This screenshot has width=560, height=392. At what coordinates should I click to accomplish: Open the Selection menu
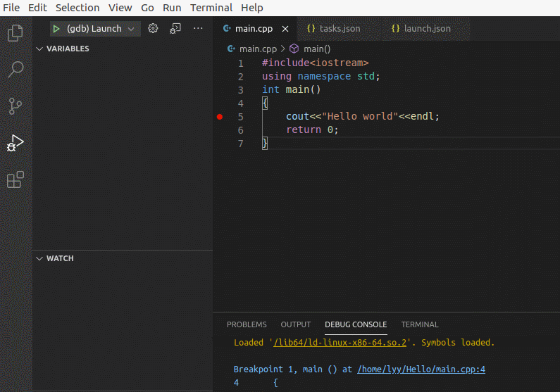pos(77,8)
